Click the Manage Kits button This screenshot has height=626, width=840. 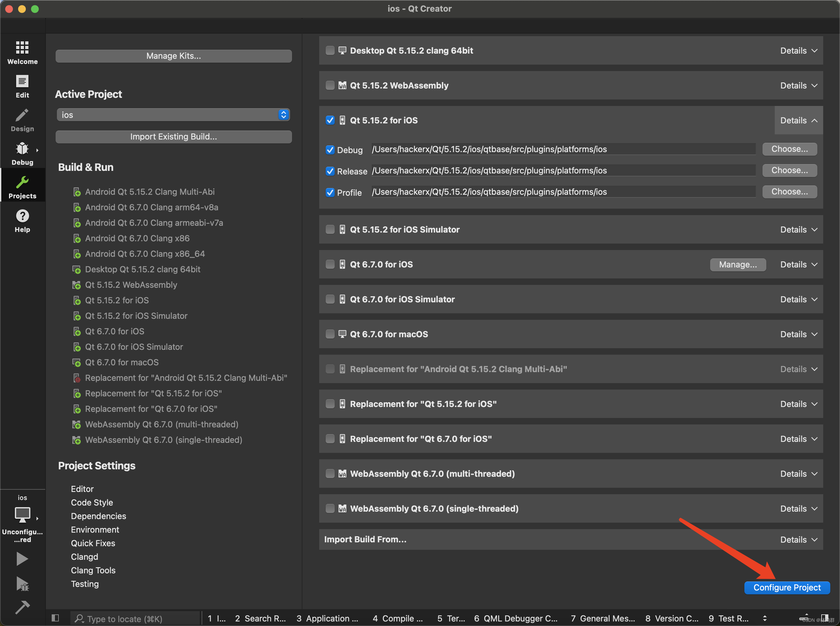tap(173, 56)
